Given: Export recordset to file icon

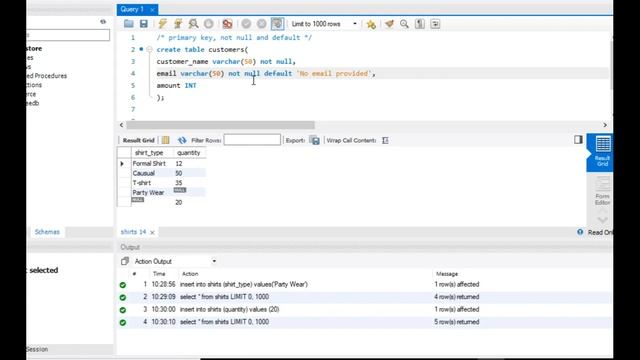Looking at the screenshot, I should (315, 140).
